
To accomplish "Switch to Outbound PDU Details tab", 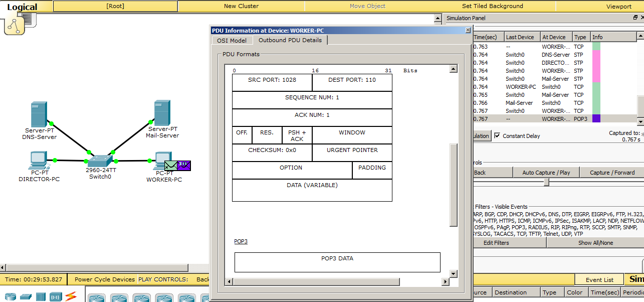I will click(290, 40).
